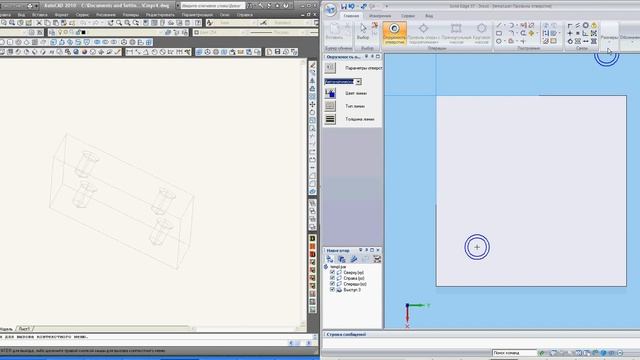
Task: Click the Undo icon in Solid Edge quick access
Action: pos(352,6)
